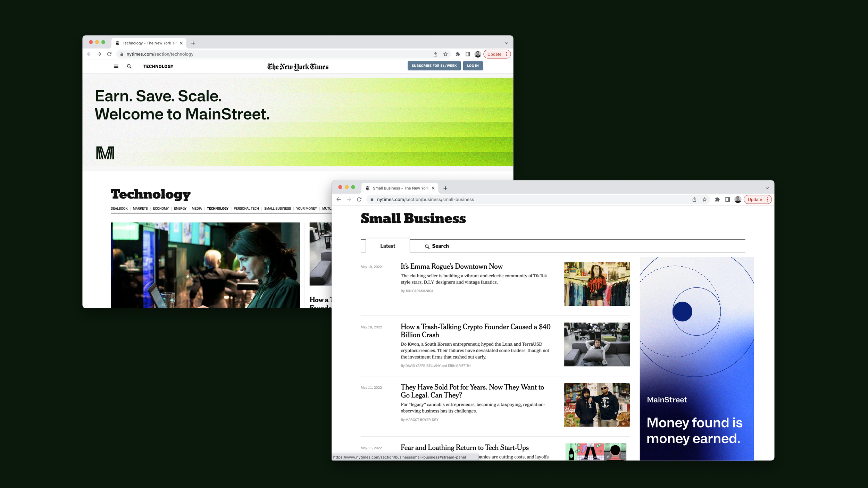868x488 pixels.
Task: Open the Search tab in Small Business
Action: (x=437, y=246)
